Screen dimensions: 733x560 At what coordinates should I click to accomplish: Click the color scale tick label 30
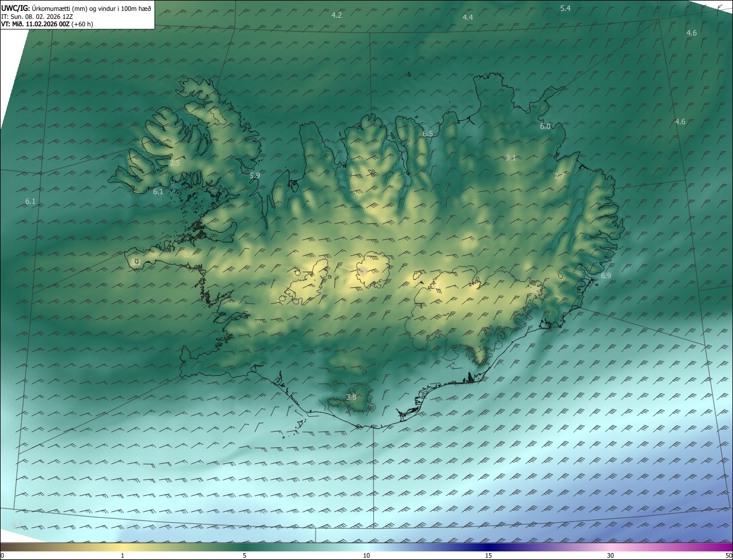(x=610, y=555)
